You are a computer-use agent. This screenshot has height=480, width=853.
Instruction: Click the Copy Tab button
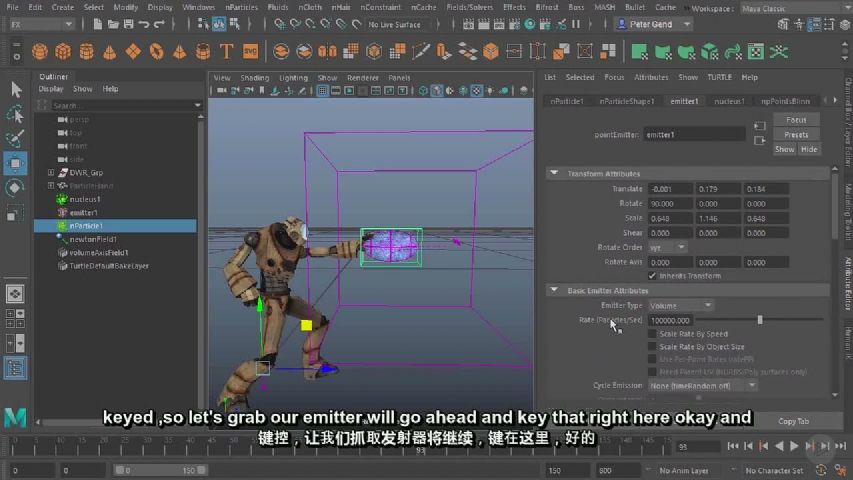click(x=793, y=421)
